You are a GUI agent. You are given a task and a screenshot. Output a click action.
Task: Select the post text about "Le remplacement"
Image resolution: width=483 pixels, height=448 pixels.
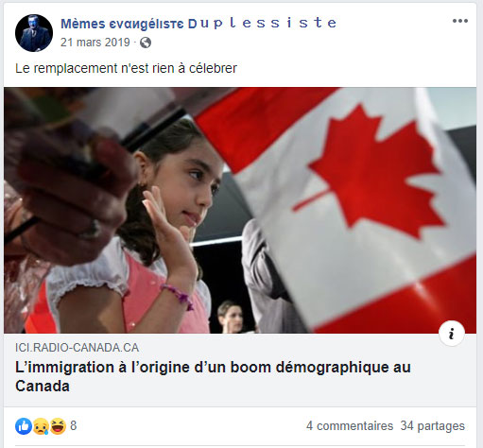(126, 68)
